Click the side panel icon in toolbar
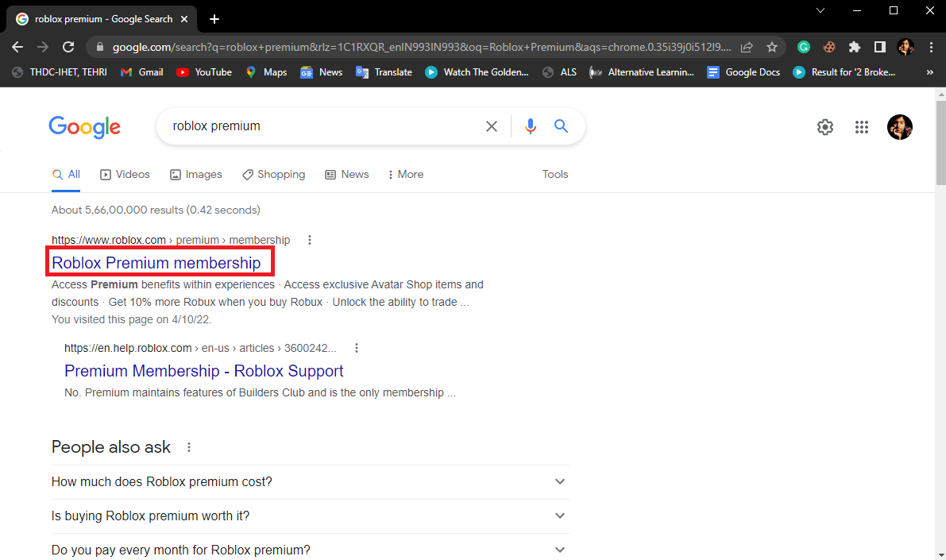946x560 pixels. [879, 47]
